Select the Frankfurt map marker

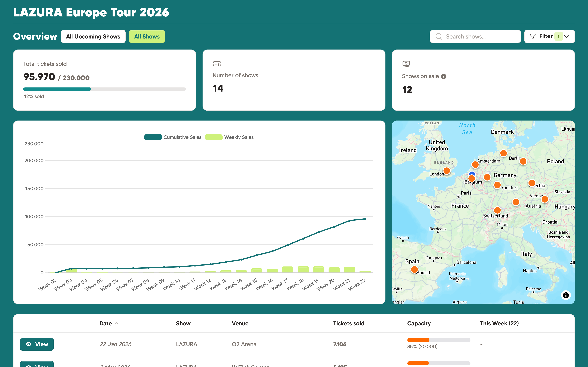pos(497,185)
